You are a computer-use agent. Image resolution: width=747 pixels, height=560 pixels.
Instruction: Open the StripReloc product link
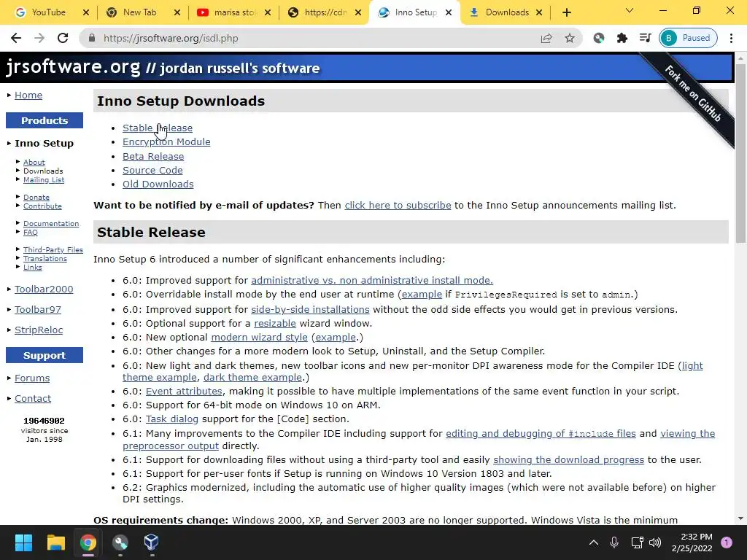click(39, 330)
